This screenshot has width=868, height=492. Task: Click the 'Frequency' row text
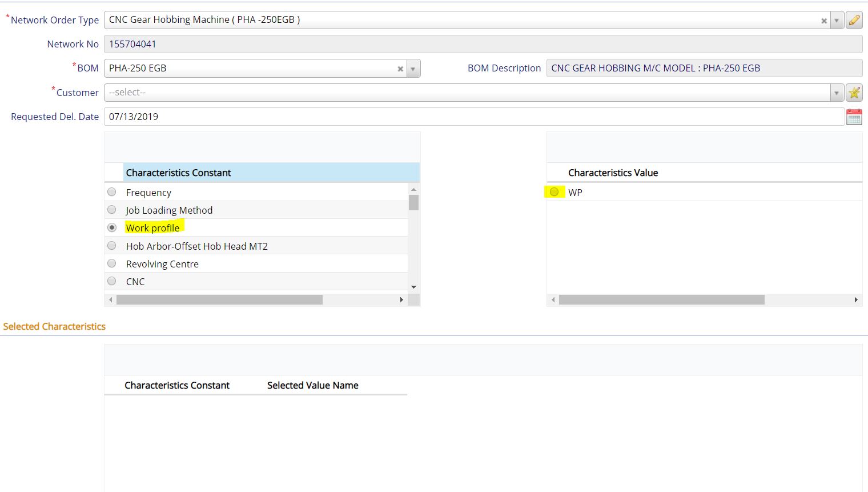pyautogui.click(x=148, y=193)
